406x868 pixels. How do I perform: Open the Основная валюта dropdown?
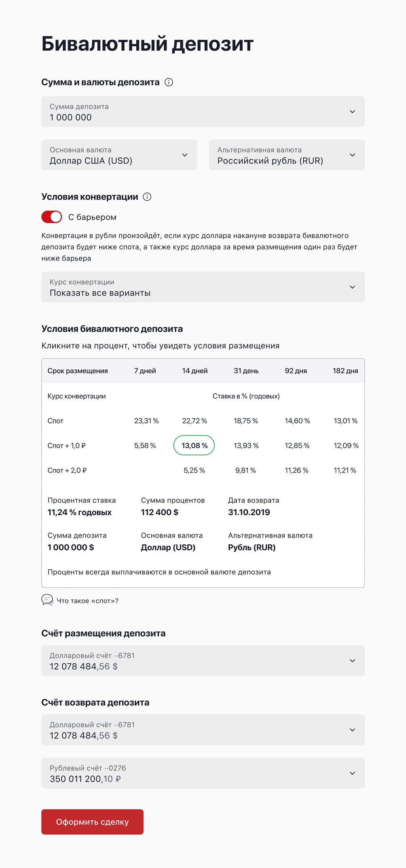119,155
